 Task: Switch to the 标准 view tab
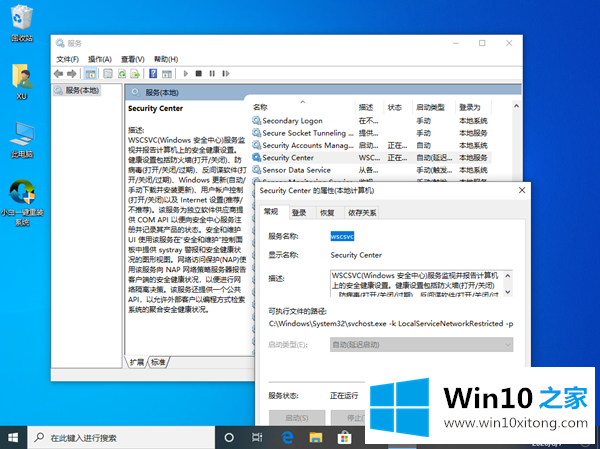[x=158, y=362]
